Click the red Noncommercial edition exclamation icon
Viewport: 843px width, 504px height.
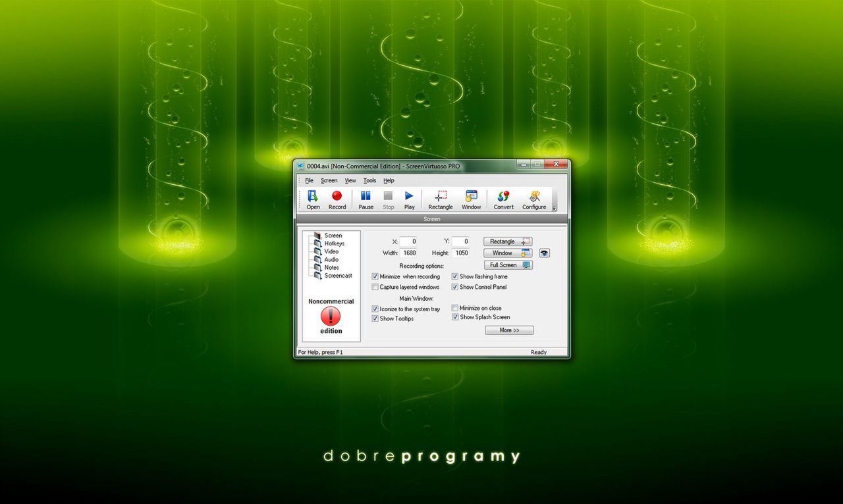[331, 316]
